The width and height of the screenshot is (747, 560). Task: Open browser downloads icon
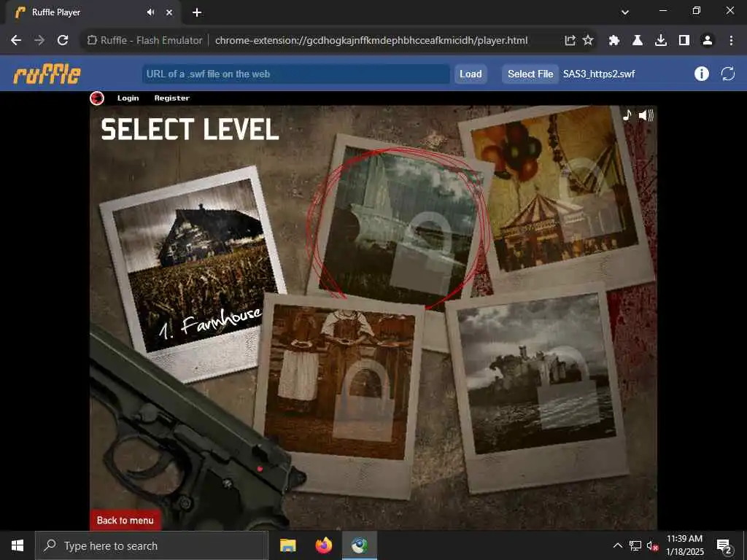pyautogui.click(x=661, y=41)
